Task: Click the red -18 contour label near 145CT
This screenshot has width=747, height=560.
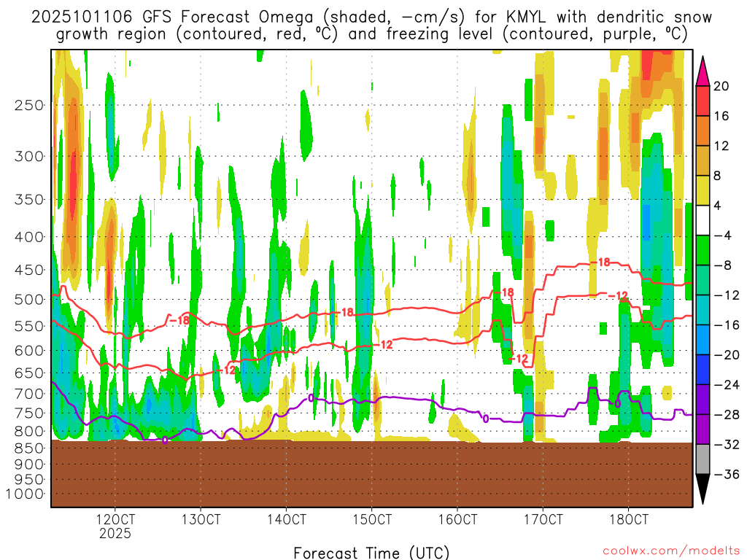Action: click(344, 312)
